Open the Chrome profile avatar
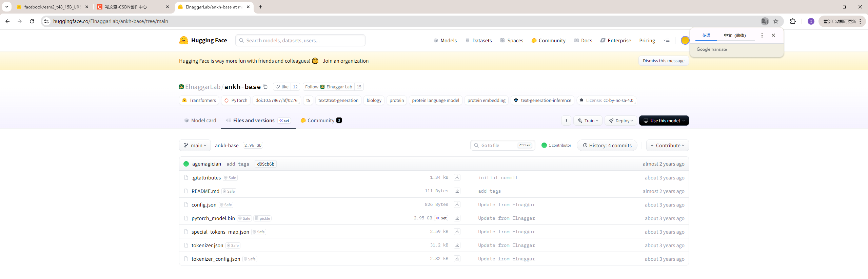Screen dimensions: 868x279 click(811, 21)
